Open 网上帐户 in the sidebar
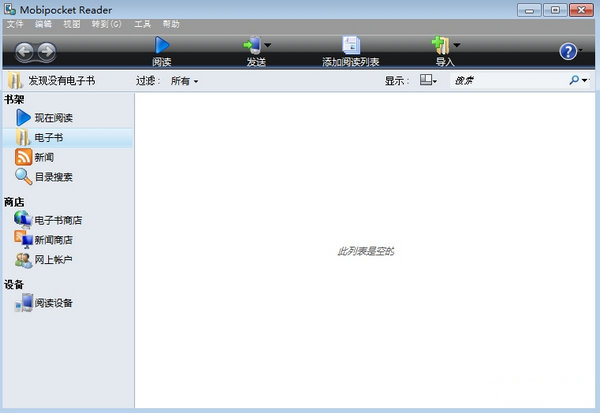Screen dimensions: 600x413 point(68,260)
